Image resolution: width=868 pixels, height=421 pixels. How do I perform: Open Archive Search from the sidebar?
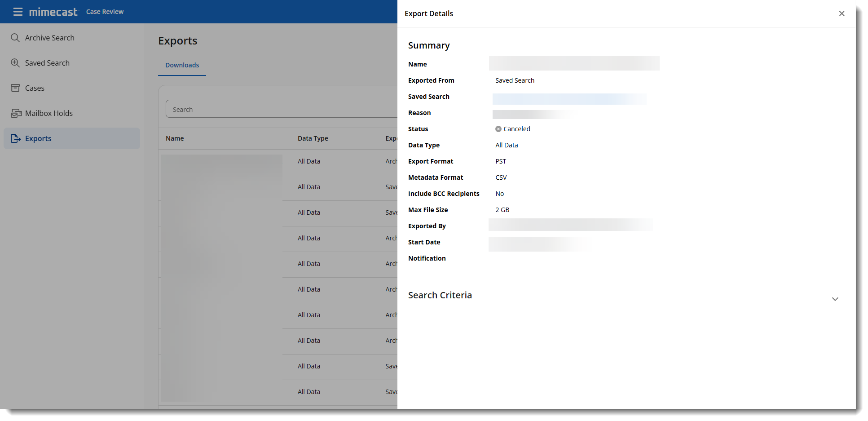tap(49, 38)
